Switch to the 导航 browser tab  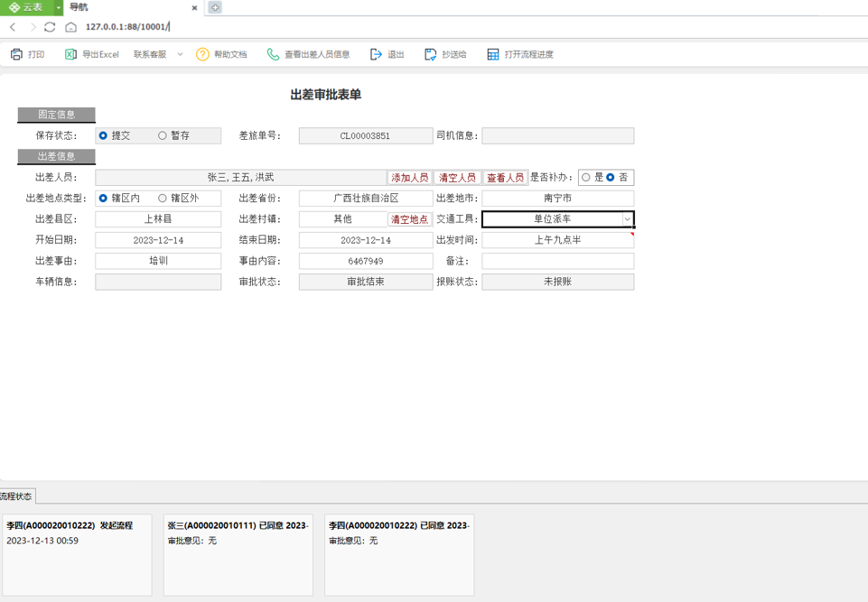[x=133, y=7]
